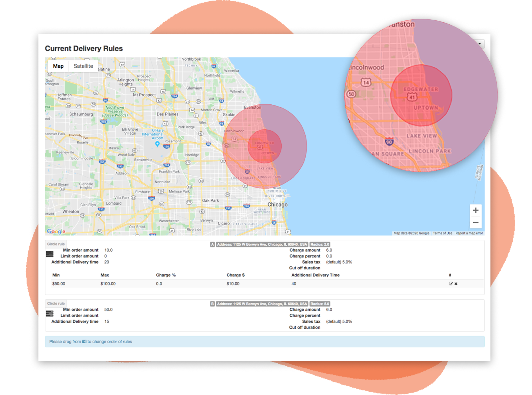
Task: Edit the $50.00–$100.00 charge row
Action: click(x=451, y=284)
